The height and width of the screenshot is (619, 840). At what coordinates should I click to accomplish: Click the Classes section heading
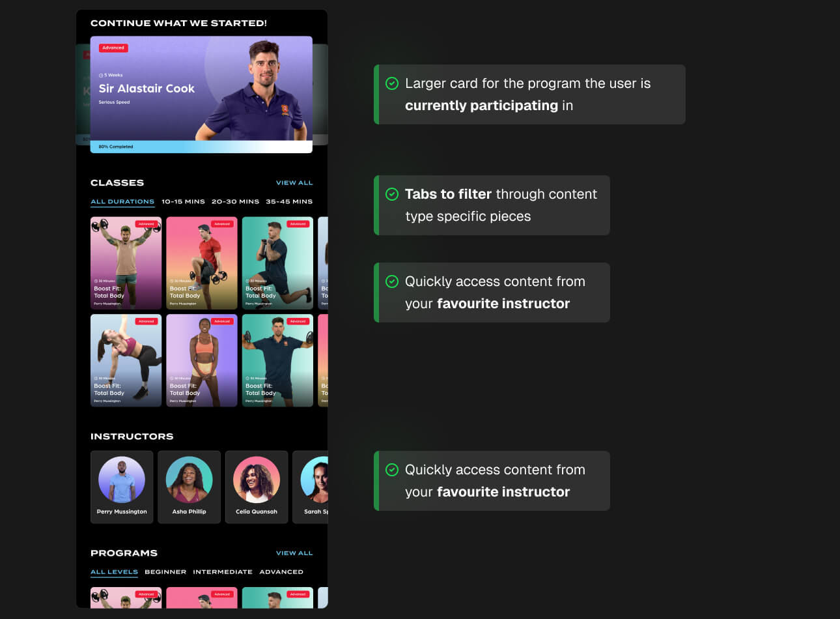(x=117, y=183)
